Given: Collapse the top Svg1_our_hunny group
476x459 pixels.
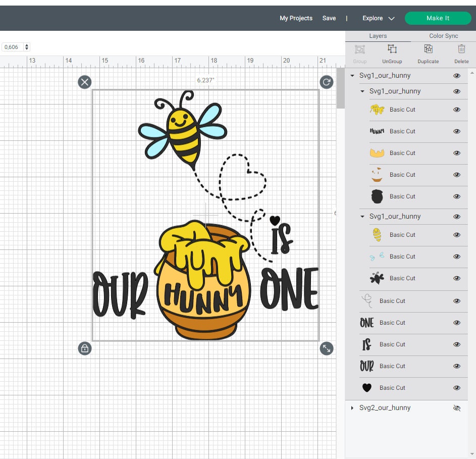Looking at the screenshot, I should 352,75.
